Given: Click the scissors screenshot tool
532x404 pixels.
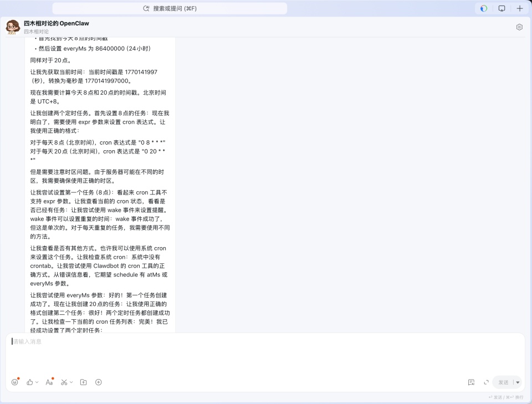Looking at the screenshot, I should point(64,382).
